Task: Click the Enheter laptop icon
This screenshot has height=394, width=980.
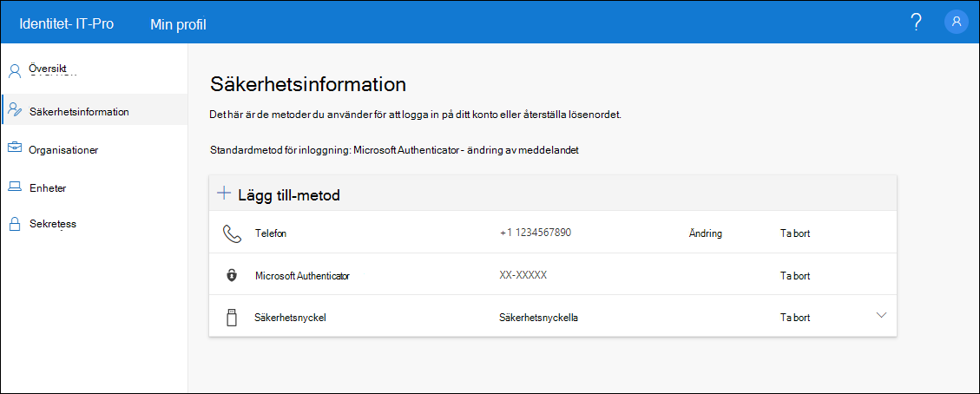Action: pyautogui.click(x=15, y=187)
